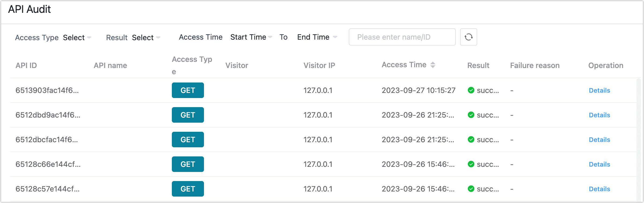The height and width of the screenshot is (203, 644).
Task: Open Details for API 6513903fac14f6
Action: [599, 90]
